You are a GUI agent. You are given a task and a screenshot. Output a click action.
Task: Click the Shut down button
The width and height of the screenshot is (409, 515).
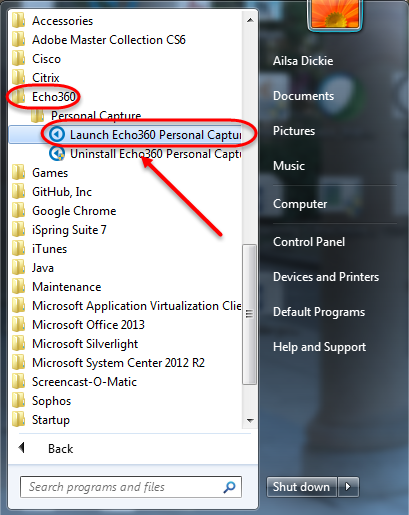(302, 487)
